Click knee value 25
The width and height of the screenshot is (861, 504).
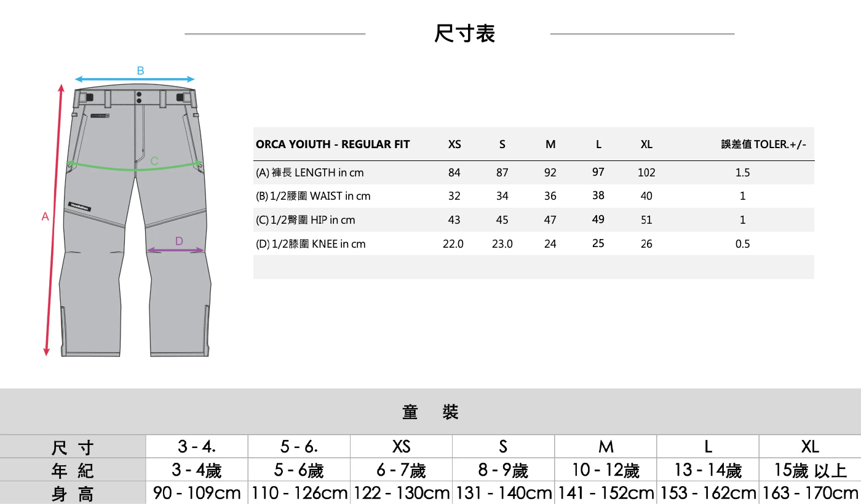click(x=598, y=243)
